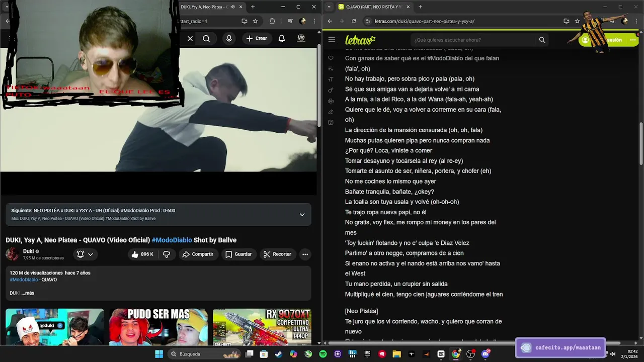Click the Guardar save button
This screenshot has width=644, height=362.
tap(238, 254)
